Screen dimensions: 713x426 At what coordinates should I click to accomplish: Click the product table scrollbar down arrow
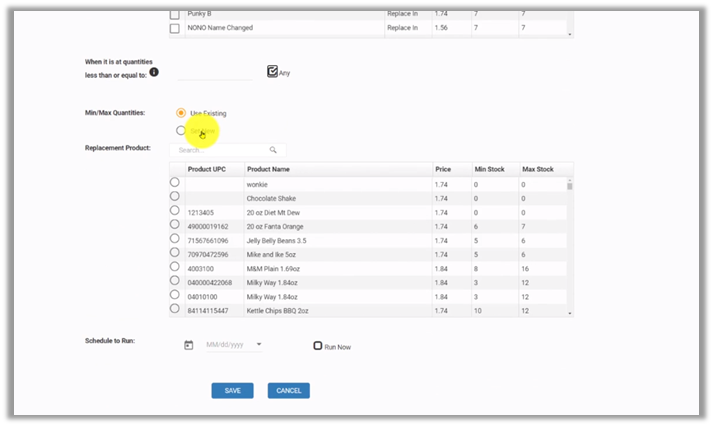[x=570, y=313]
